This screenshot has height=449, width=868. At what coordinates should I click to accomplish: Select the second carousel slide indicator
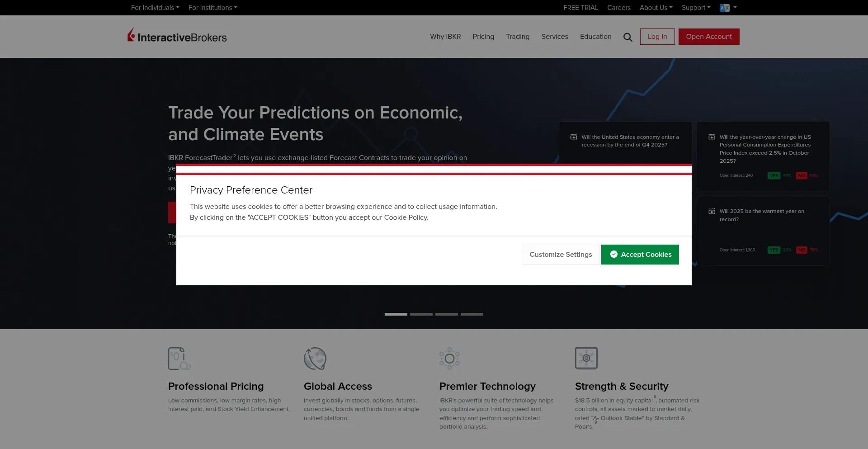coord(421,314)
